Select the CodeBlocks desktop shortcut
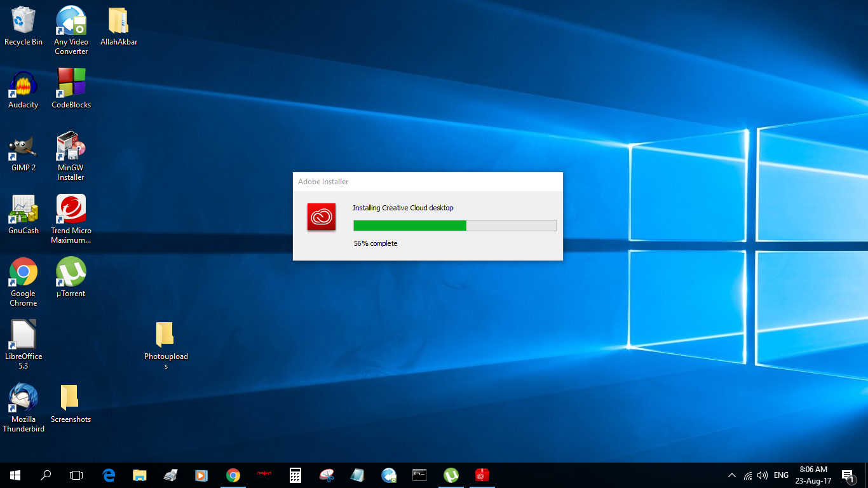The width and height of the screenshot is (868, 488). 71,89
